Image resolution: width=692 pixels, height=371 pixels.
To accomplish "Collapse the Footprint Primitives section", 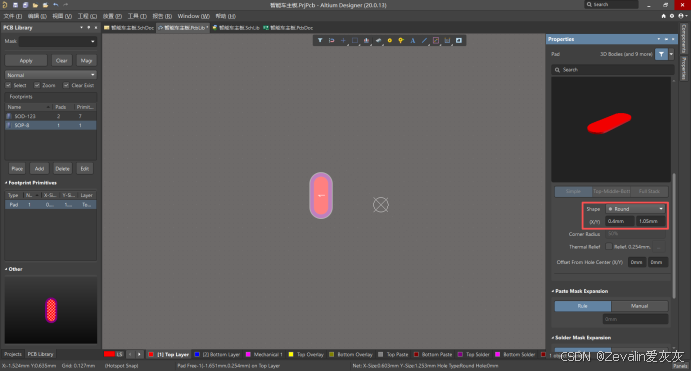I will click(6, 183).
